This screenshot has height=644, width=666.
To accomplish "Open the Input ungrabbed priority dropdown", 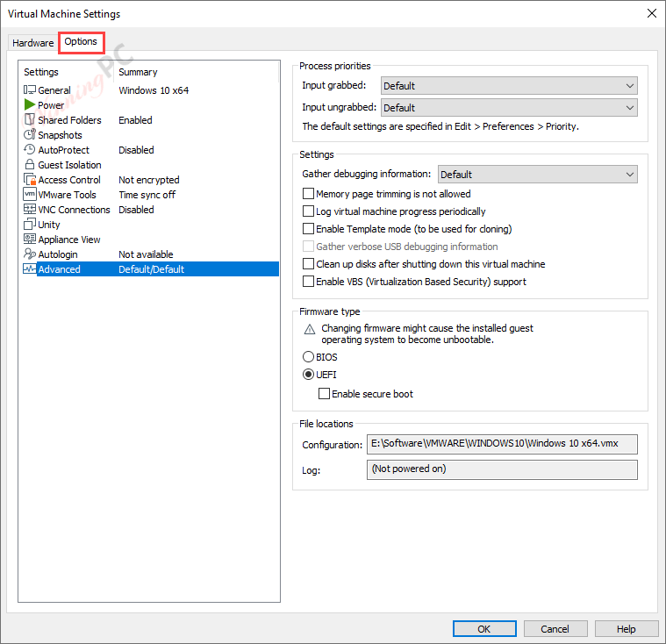I will pos(509,108).
